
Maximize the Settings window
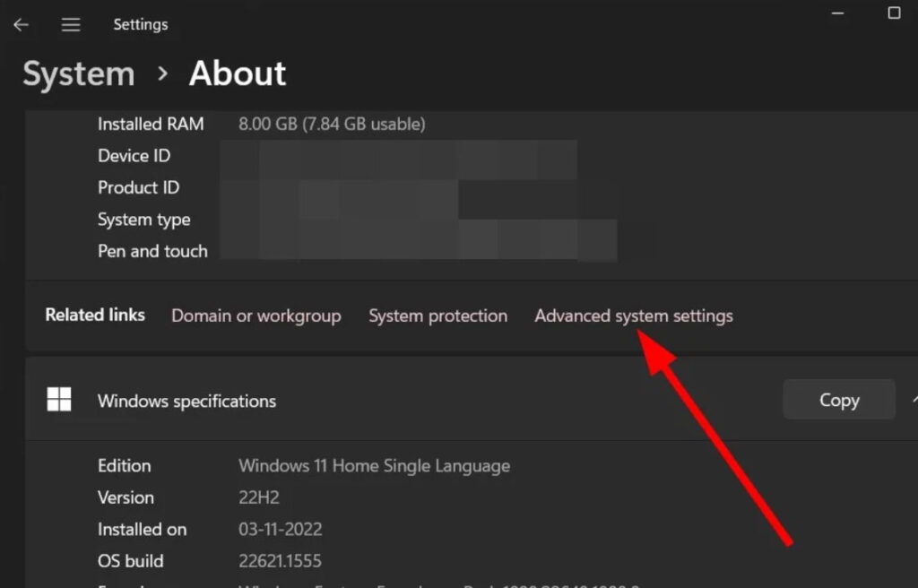[894, 13]
